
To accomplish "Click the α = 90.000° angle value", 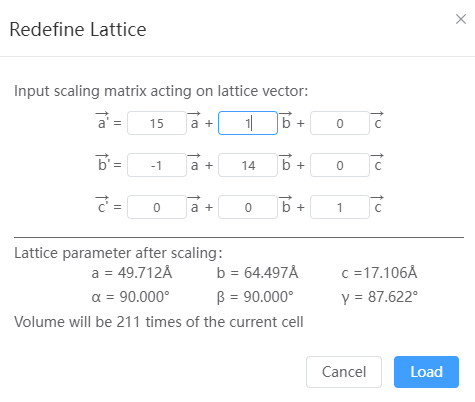I will coord(131,297).
